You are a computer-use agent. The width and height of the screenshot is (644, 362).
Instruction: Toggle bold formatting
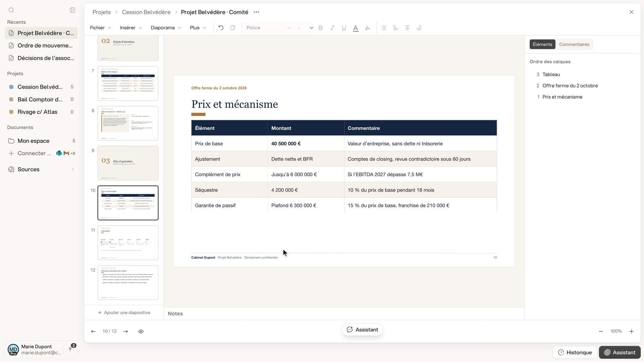320,28
